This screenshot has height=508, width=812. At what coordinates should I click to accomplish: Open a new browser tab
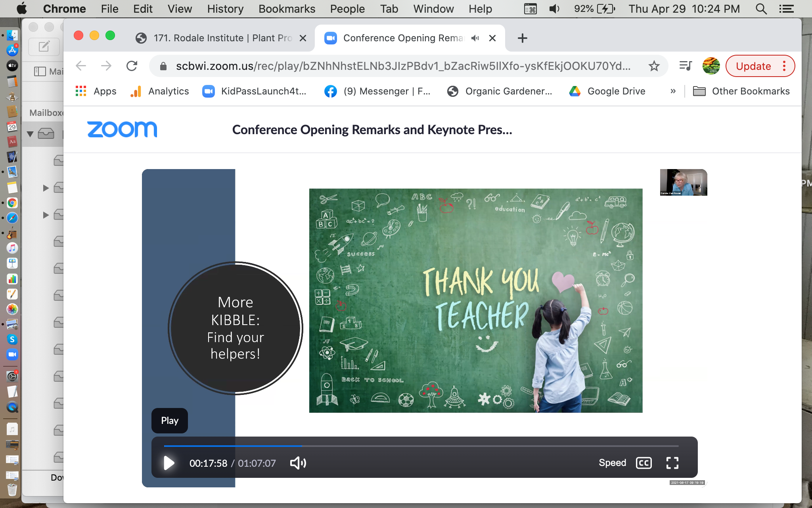tap(522, 38)
